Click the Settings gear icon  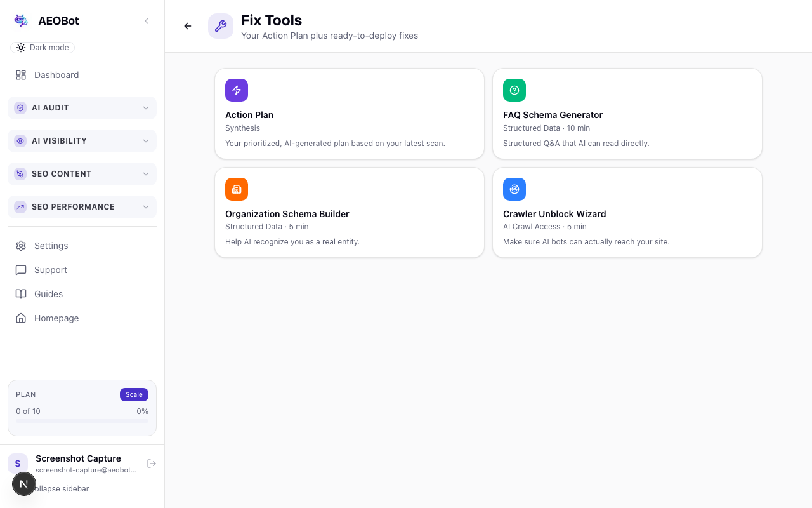(x=21, y=246)
